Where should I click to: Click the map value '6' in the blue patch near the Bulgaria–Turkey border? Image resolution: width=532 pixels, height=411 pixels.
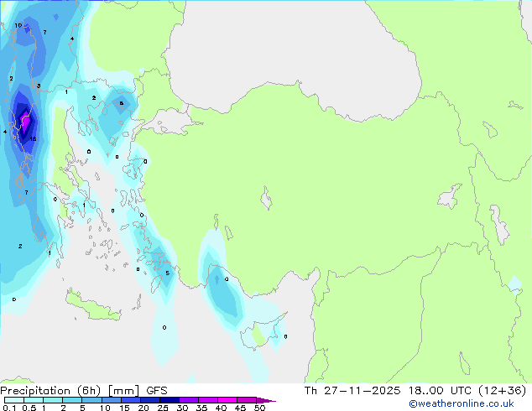121,103
